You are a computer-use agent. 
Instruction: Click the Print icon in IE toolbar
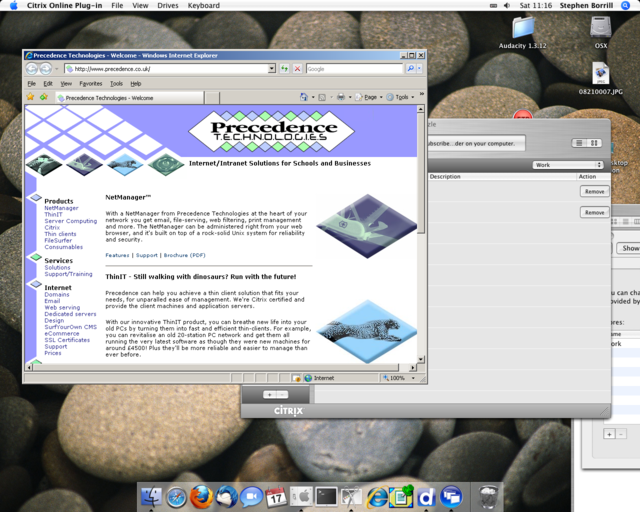pyautogui.click(x=341, y=98)
